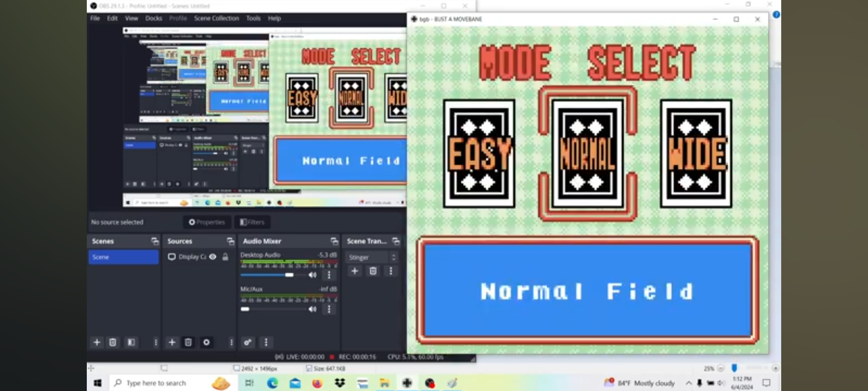Undock the Audio Mixer panel
Screen dimensions: 868x391
pyautogui.click(x=334, y=241)
